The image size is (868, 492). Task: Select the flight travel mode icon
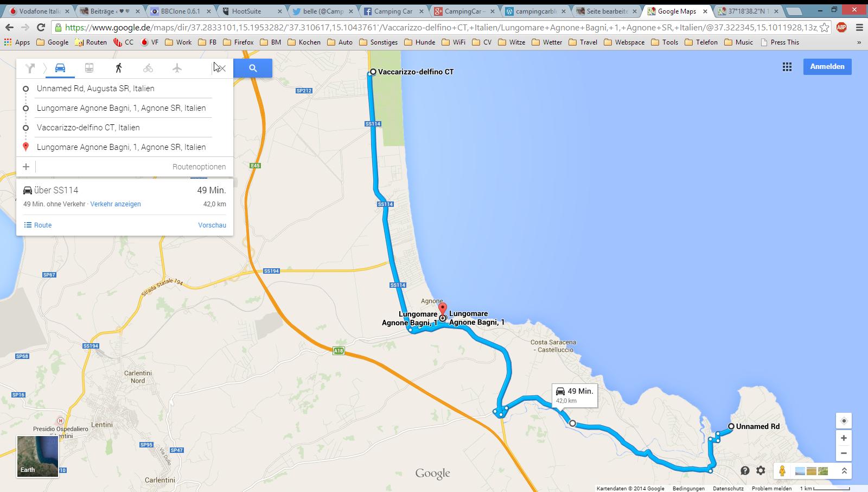(177, 68)
